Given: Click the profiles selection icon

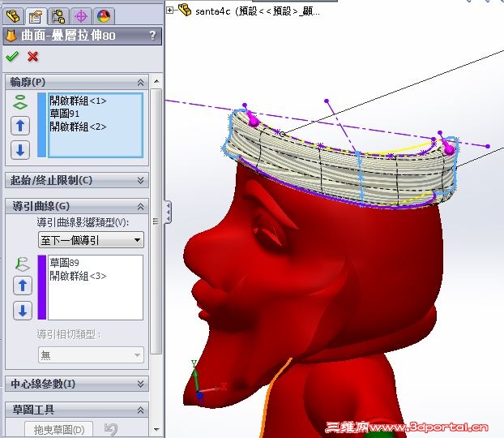Looking at the screenshot, I should coord(20,102).
